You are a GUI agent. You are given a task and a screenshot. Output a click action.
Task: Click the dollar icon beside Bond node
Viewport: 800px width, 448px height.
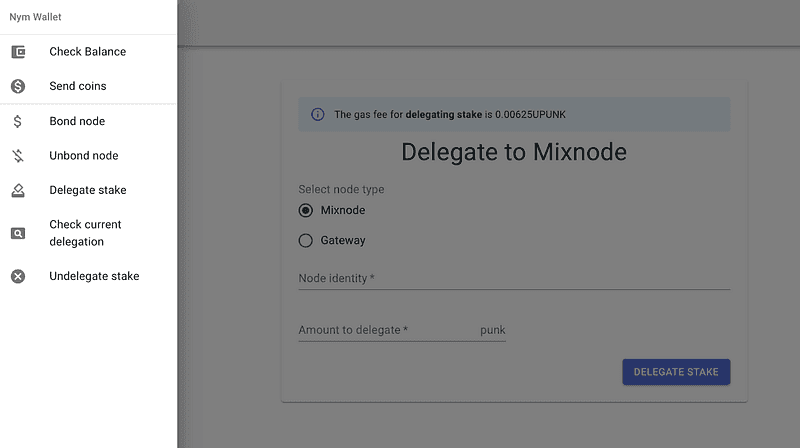(x=18, y=121)
